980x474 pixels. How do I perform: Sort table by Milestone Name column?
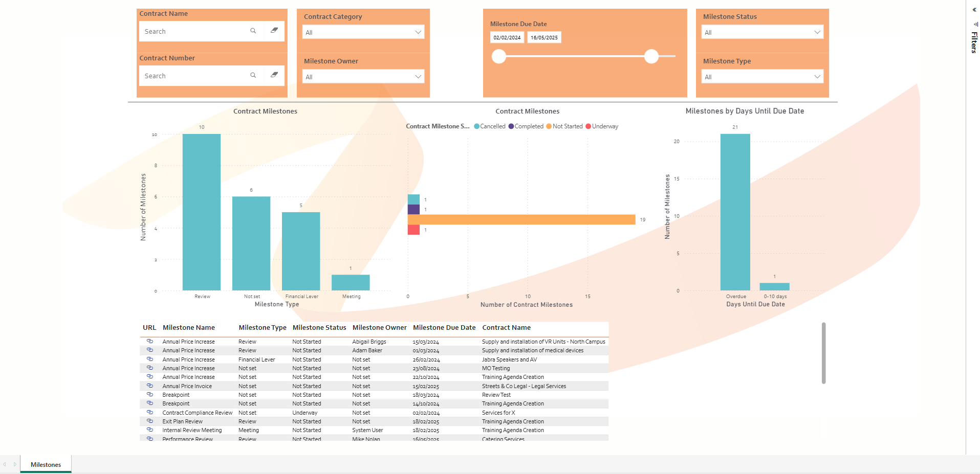pyautogui.click(x=189, y=328)
